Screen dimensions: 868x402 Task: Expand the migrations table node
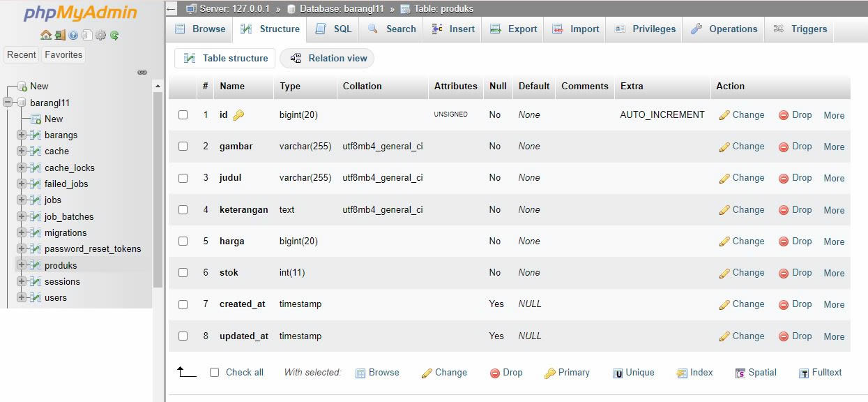tap(22, 232)
